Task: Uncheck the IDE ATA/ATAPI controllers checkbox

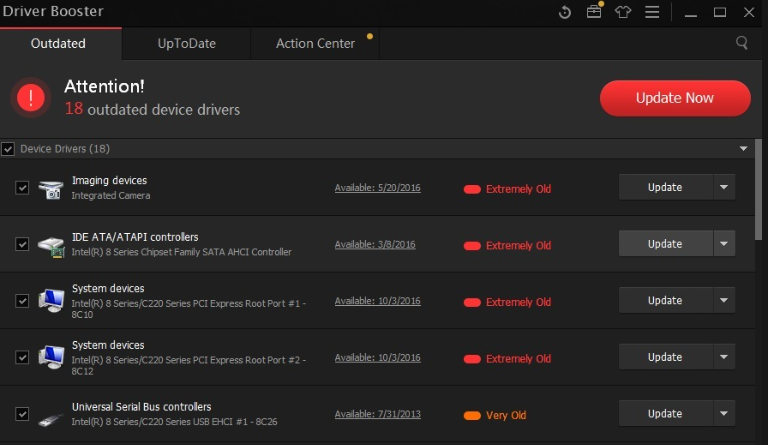Action: point(22,244)
